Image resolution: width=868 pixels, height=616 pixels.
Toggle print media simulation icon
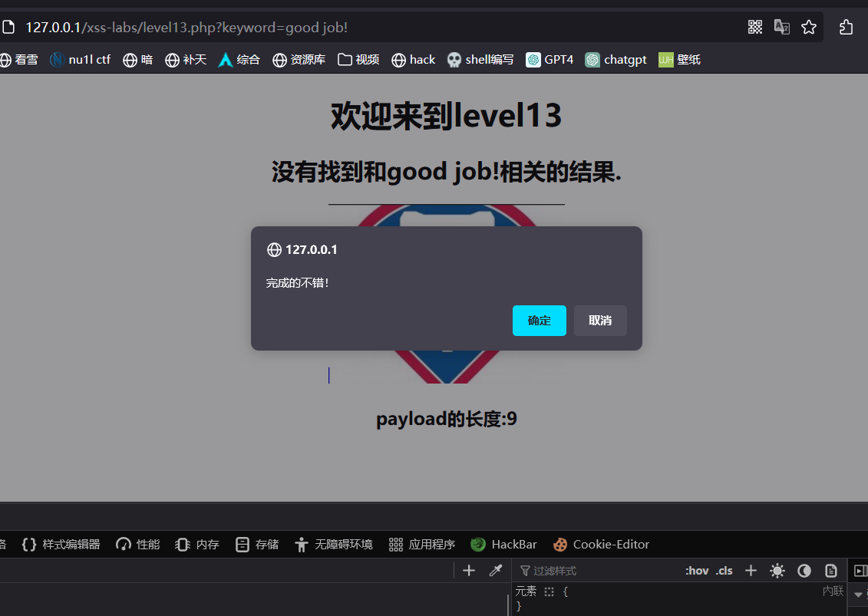(830, 570)
